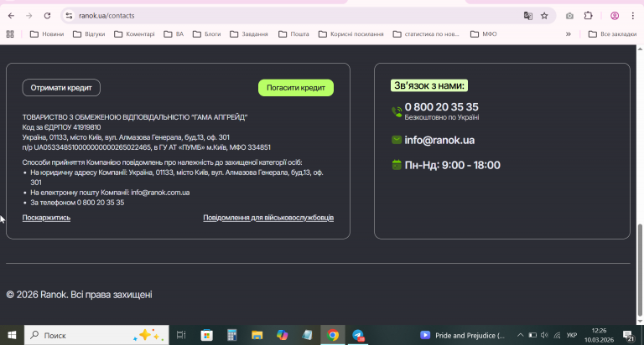
Task: Click the phone number 0 800 20 35 35
Action: coord(442,106)
